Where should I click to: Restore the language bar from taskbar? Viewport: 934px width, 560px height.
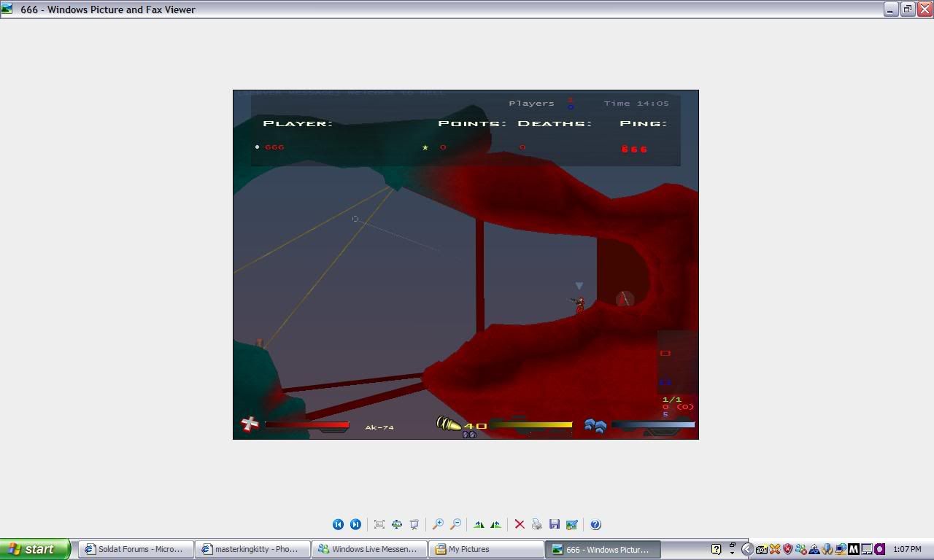pyautogui.click(x=732, y=545)
